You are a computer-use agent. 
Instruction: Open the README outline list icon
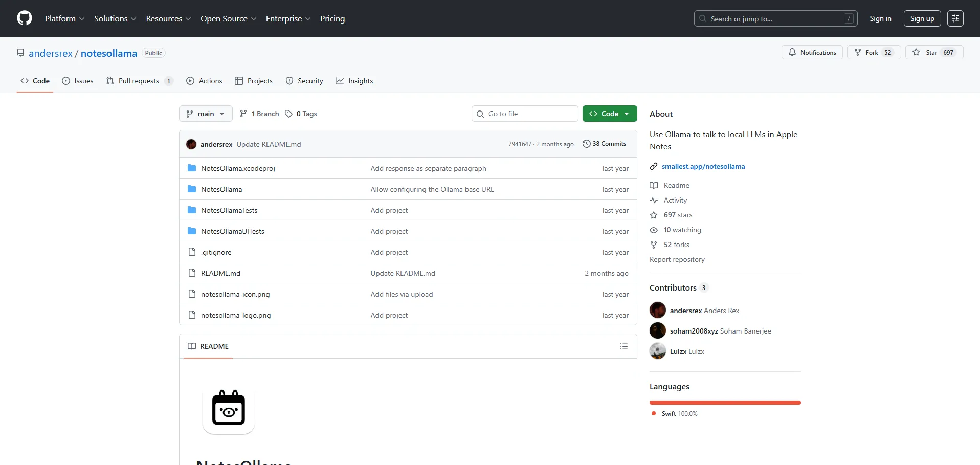coord(623,346)
